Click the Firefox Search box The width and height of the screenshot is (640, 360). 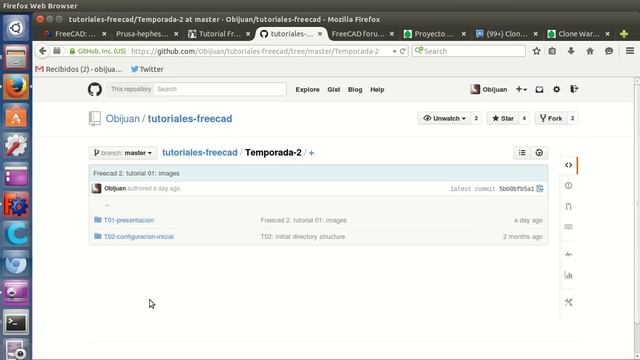coord(469,51)
